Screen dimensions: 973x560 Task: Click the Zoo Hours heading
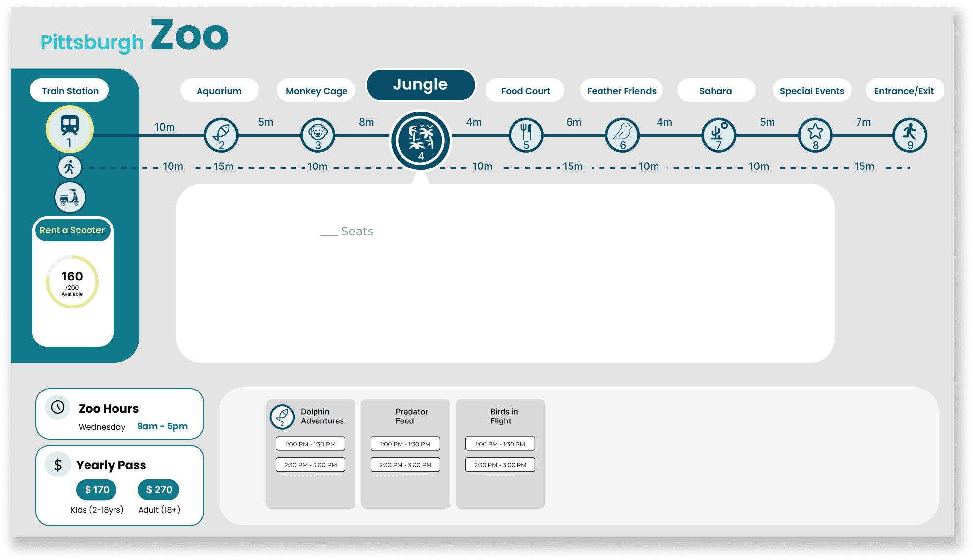[x=109, y=408]
